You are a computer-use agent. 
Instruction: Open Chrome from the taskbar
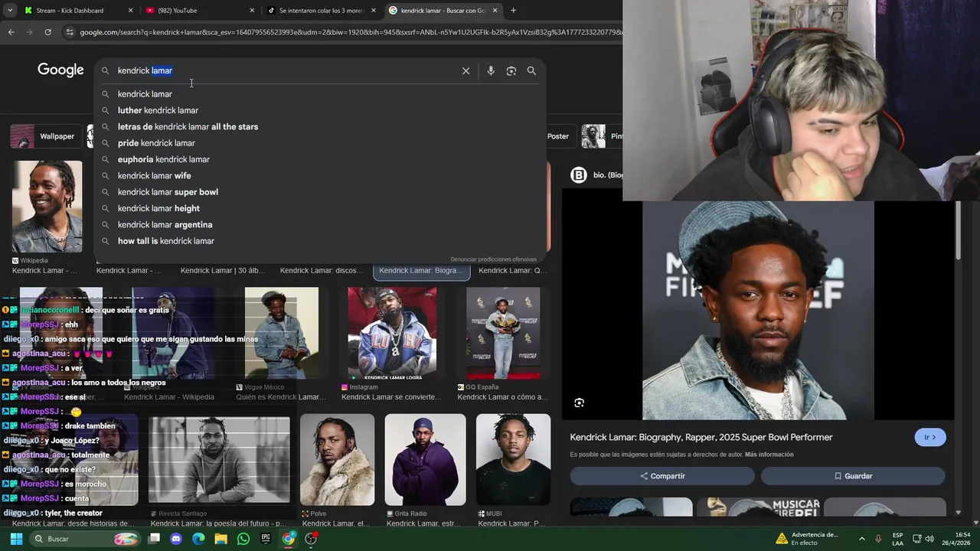289,539
